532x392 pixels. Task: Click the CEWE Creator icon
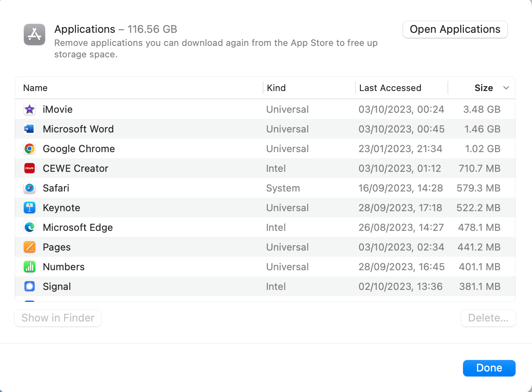pos(30,168)
